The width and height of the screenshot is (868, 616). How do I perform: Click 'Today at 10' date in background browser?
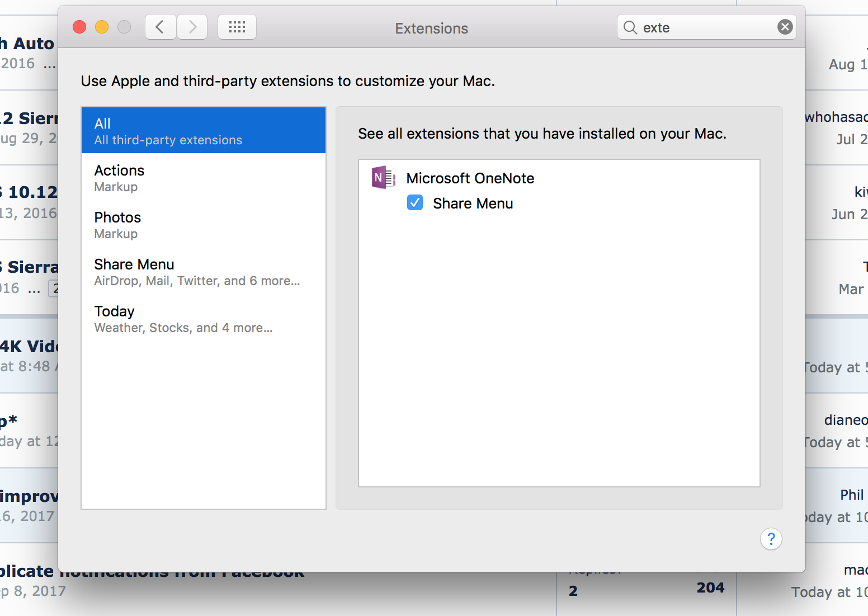(x=829, y=592)
